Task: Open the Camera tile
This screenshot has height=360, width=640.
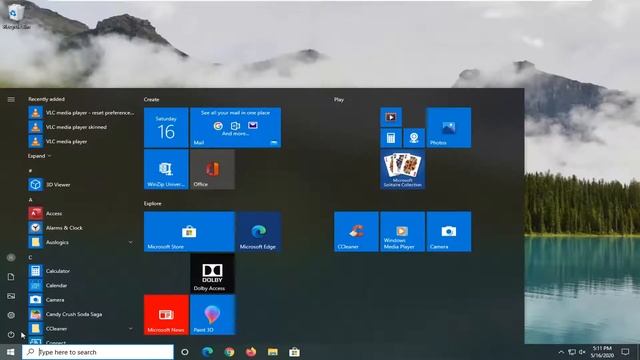Action: pos(449,231)
